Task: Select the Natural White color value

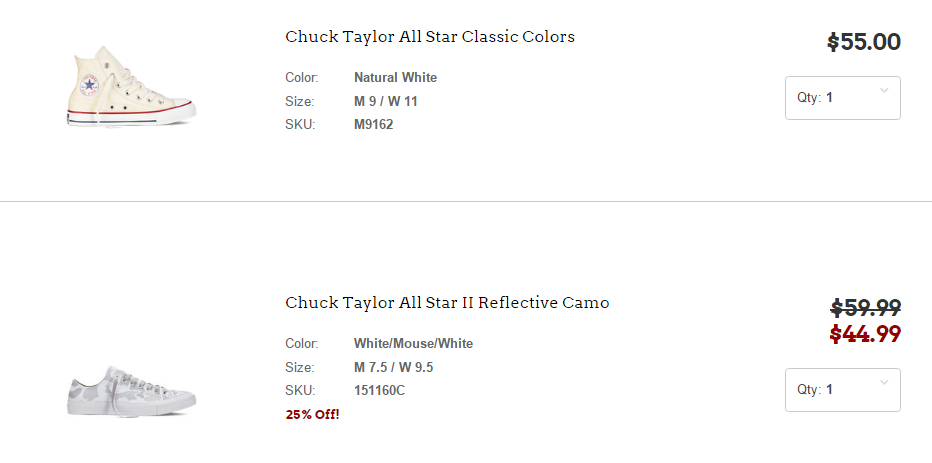Action: coord(395,78)
